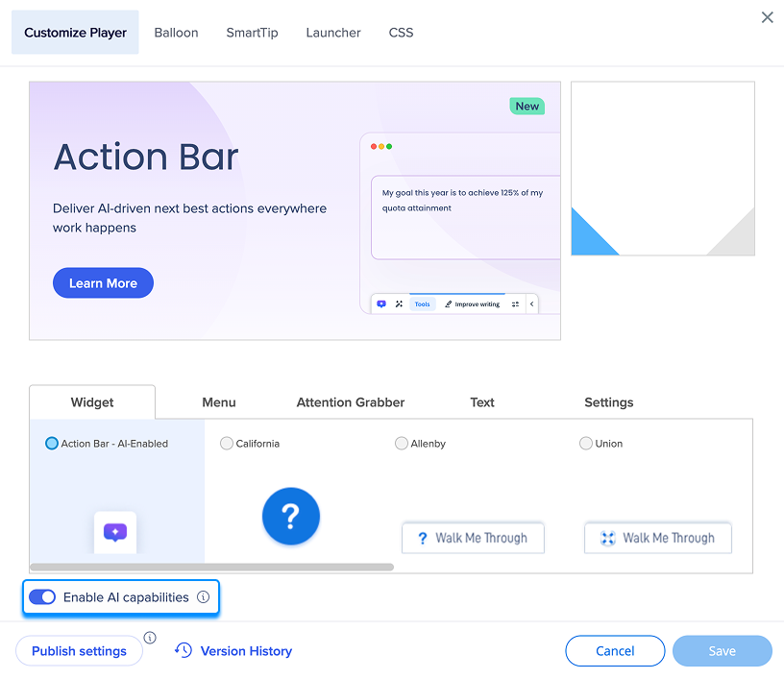The image size is (784, 679).
Task: Click the Cancel button
Action: [x=615, y=651]
